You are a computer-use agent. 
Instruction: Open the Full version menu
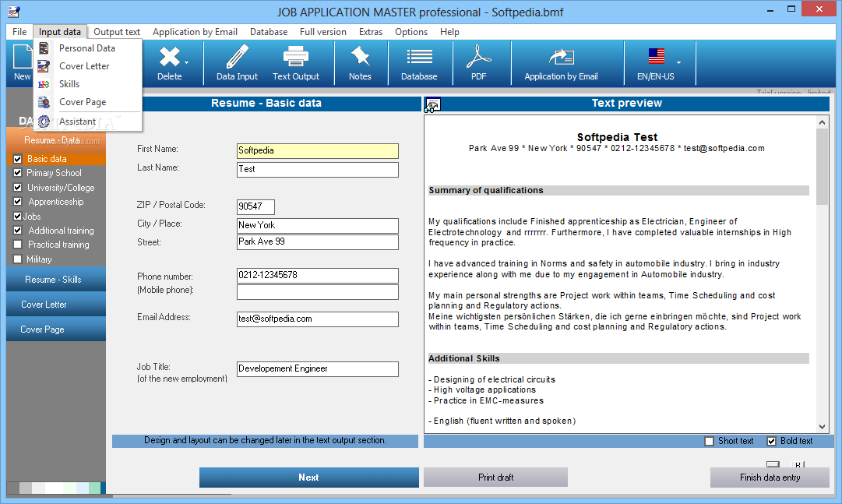[x=322, y=32]
